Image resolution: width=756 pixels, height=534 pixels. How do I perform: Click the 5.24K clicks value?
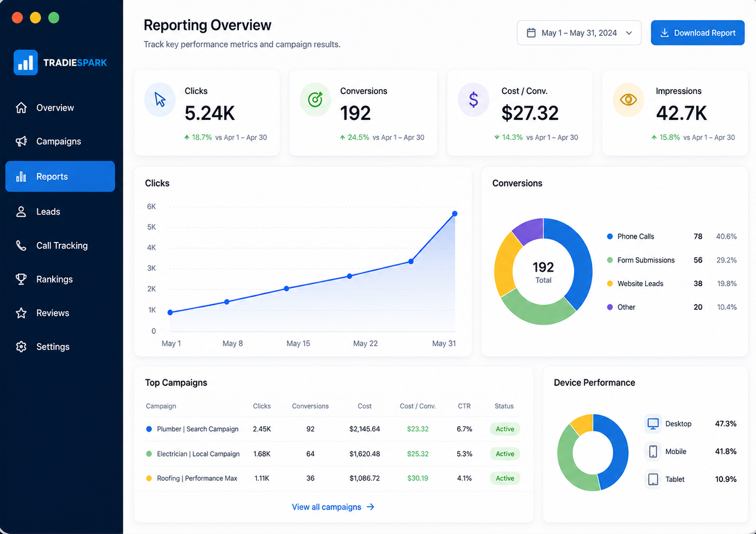click(210, 113)
